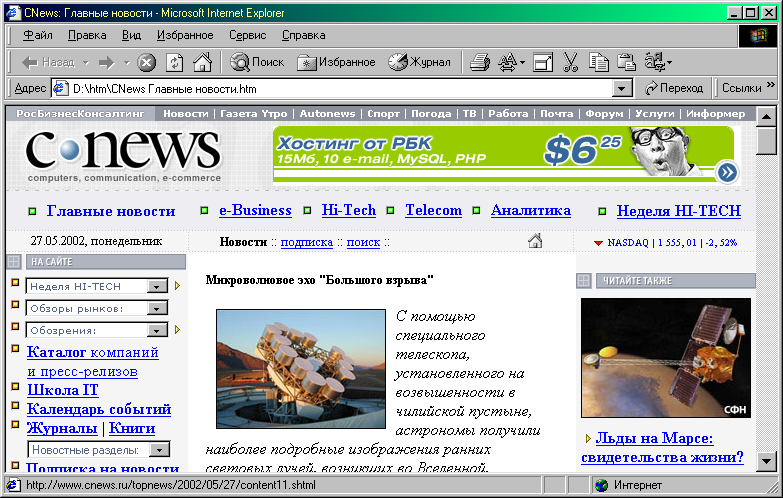Open the Избранное menu in menu bar
Screen dimensions: 783x498
coord(185,35)
